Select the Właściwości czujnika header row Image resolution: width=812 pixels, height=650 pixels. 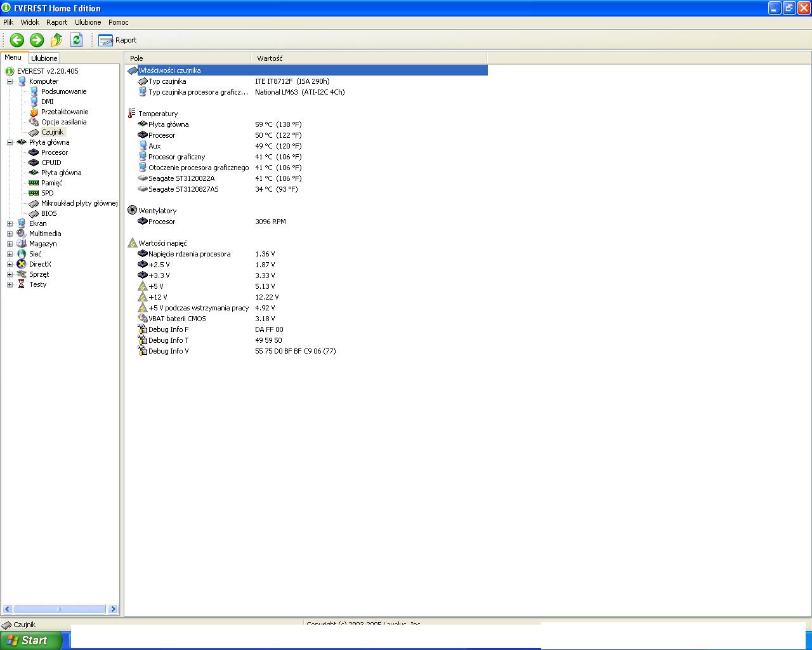point(307,70)
